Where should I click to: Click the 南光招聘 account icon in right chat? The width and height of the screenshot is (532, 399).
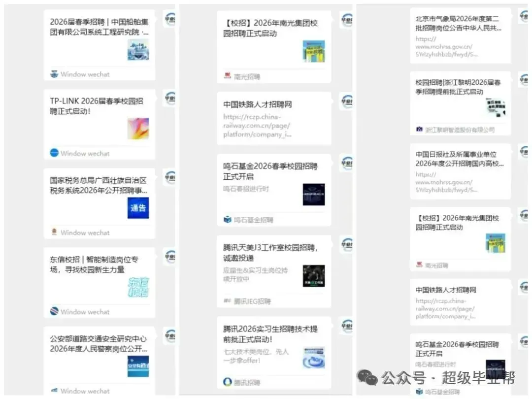419,265
